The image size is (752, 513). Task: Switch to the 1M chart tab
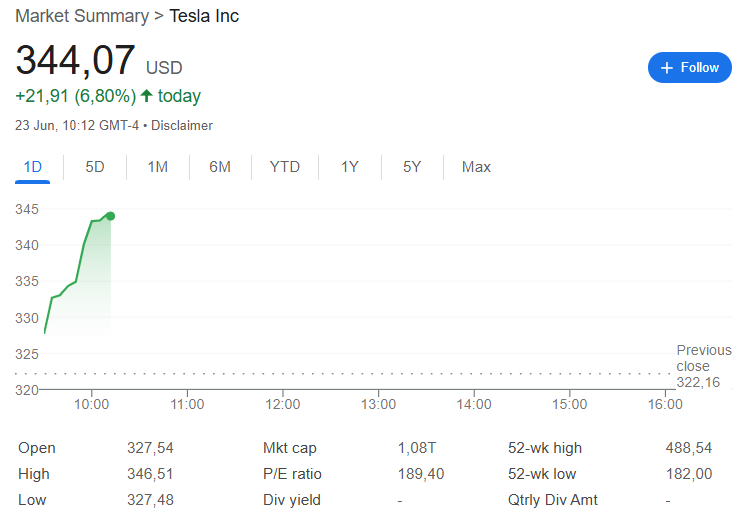pyautogui.click(x=157, y=167)
